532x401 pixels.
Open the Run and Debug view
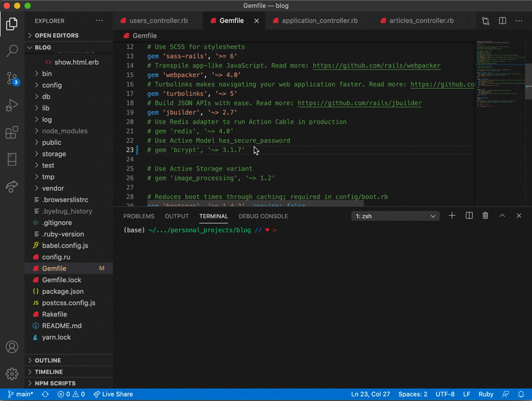12,105
